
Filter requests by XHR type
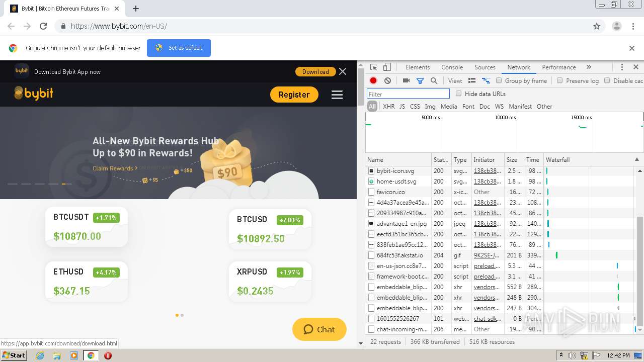tap(389, 107)
